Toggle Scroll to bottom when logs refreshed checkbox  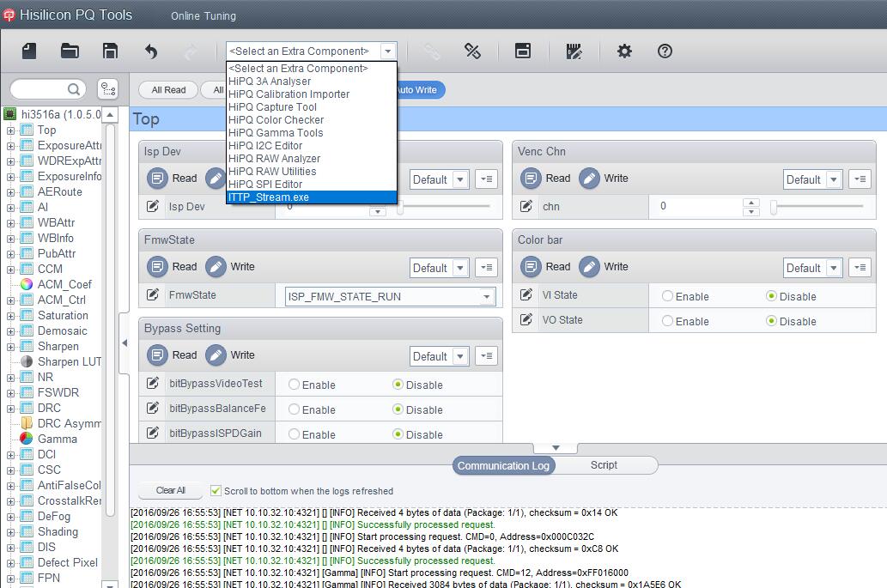[216, 491]
